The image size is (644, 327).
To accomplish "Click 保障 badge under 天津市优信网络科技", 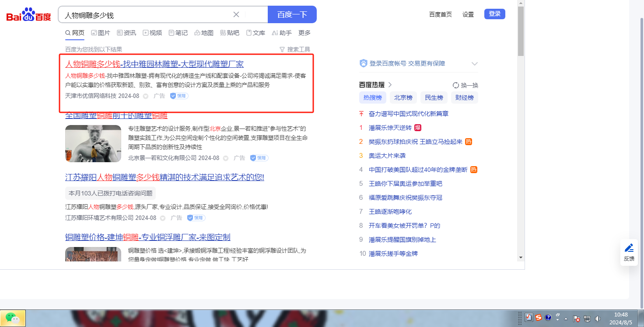I will pyautogui.click(x=179, y=96).
